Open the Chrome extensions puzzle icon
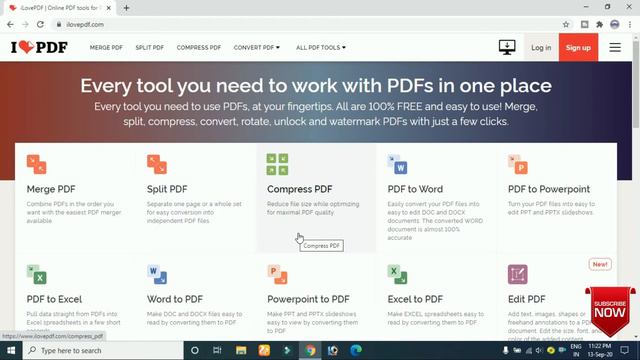Image resolution: width=640 pixels, height=360 pixels. pos(600,24)
